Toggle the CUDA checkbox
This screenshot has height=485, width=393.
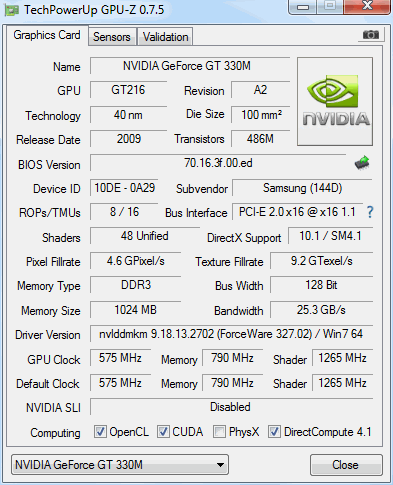(x=163, y=432)
